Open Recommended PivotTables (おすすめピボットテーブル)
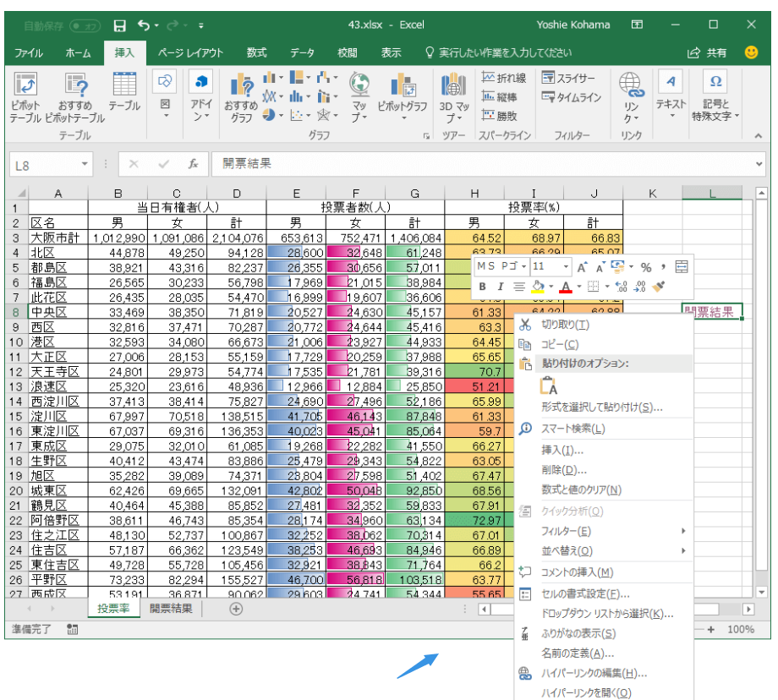This screenshot has height=700, width=778. point(75,97)
